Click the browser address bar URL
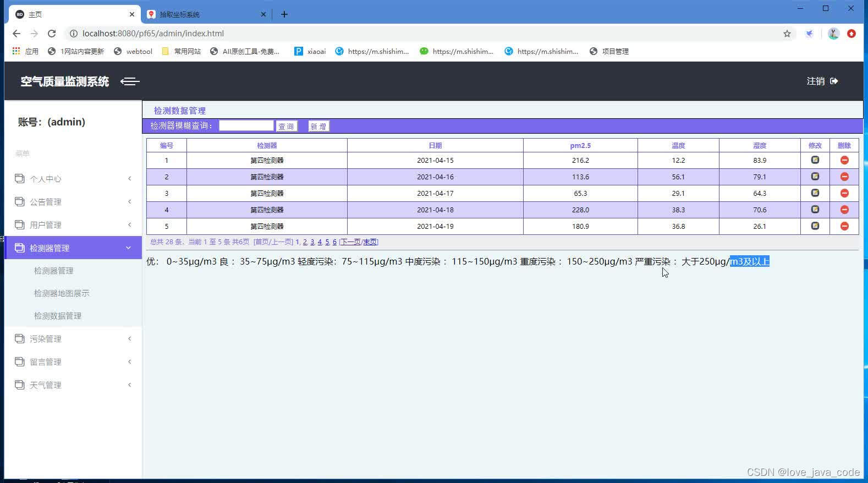Screen dimensions: 868x483 [153, 34]
